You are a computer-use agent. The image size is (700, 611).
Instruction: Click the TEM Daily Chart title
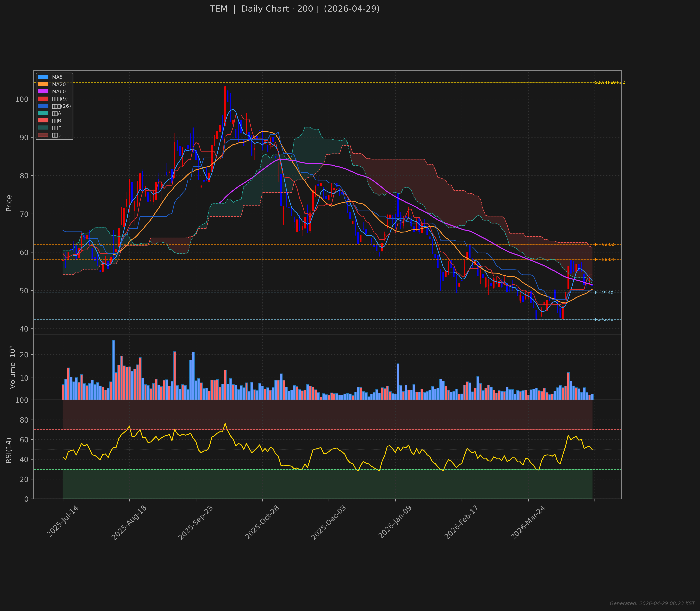click(x=295, y=9)
